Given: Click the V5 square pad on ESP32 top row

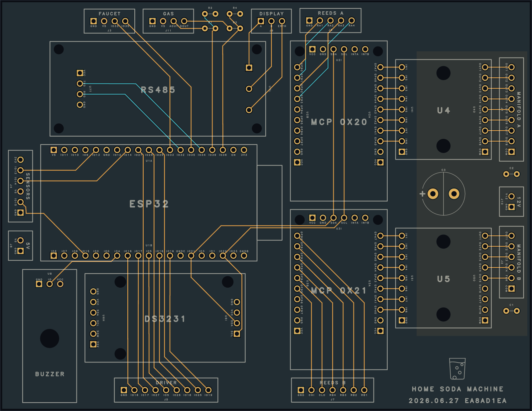Looking at the screenshot, I should 54,150.
